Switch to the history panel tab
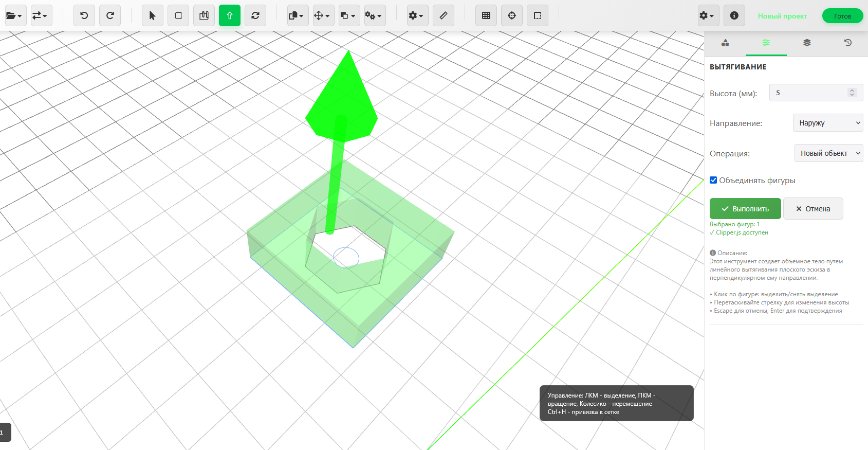Viewport: 868px width, 450px height. tap(848, 43)
